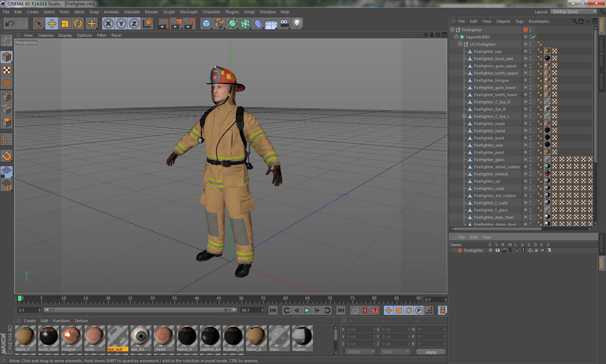Image resolution: width=606 pixels, height=364 pixels.
Task: Open the Material Manager Texture menu
Action: (81, 321)
